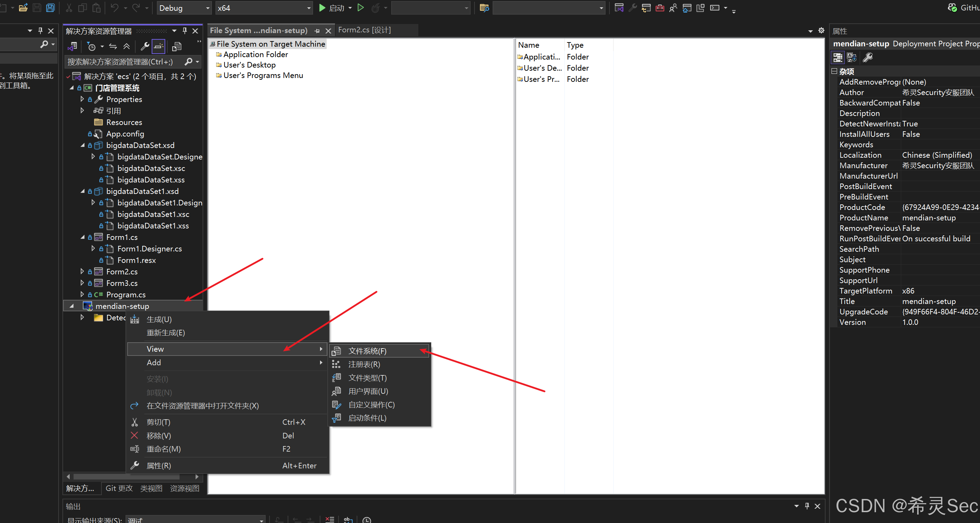Click the Collapse All double-chevron icon
The height and width of the screenshot is (523, 980).
pos(127,46)
